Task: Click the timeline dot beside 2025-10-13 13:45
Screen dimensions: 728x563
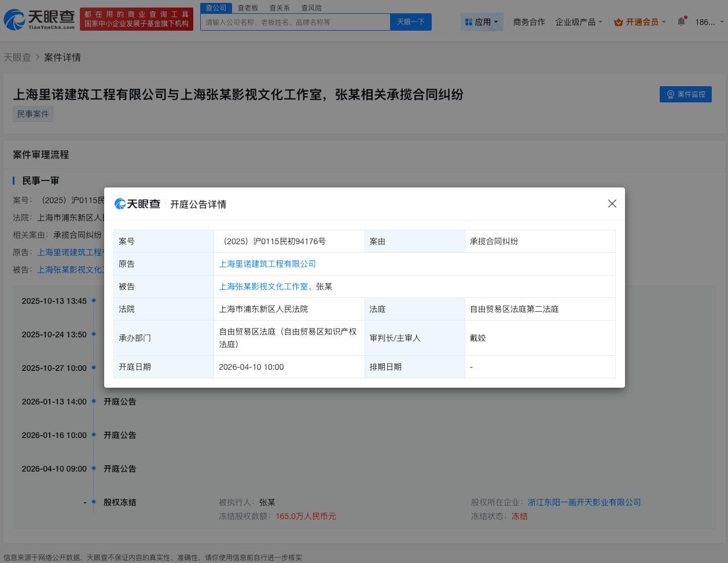Action: pos(93,300)
